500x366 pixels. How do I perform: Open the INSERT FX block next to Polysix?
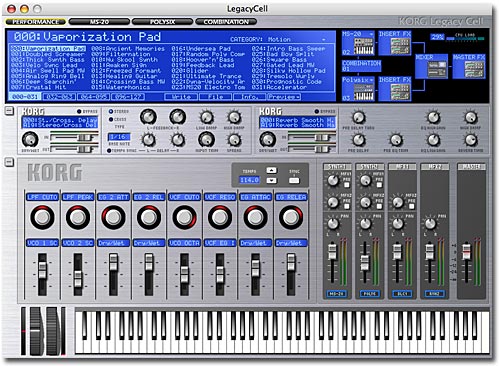[395, 89]
